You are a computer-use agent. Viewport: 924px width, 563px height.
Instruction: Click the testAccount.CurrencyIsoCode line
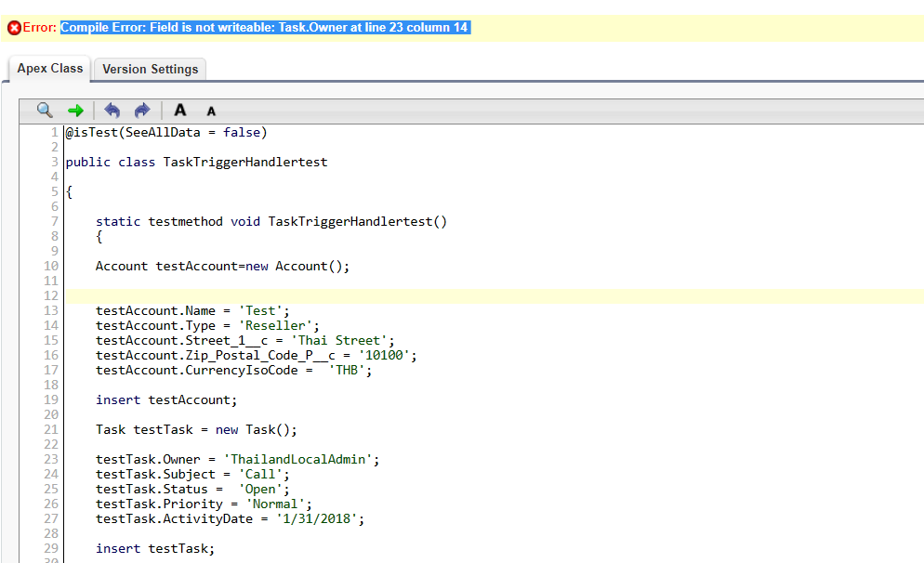[233, 370]
